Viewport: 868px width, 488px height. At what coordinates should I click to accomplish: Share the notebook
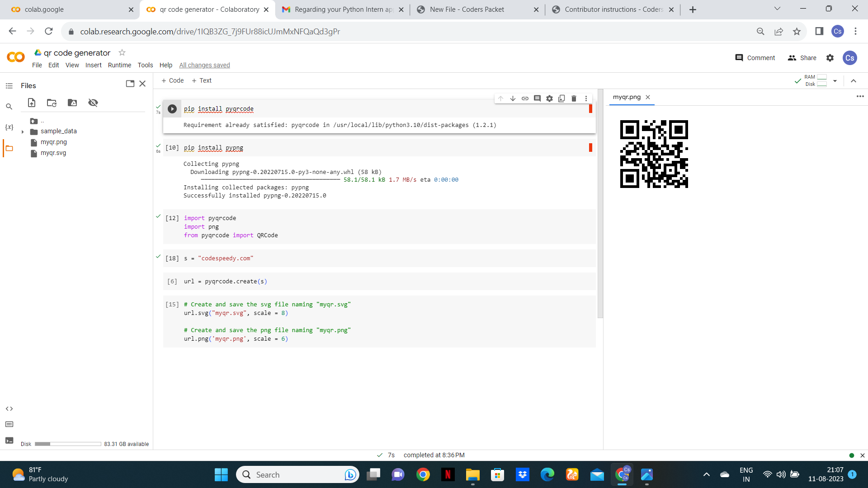tap(802, 58)
